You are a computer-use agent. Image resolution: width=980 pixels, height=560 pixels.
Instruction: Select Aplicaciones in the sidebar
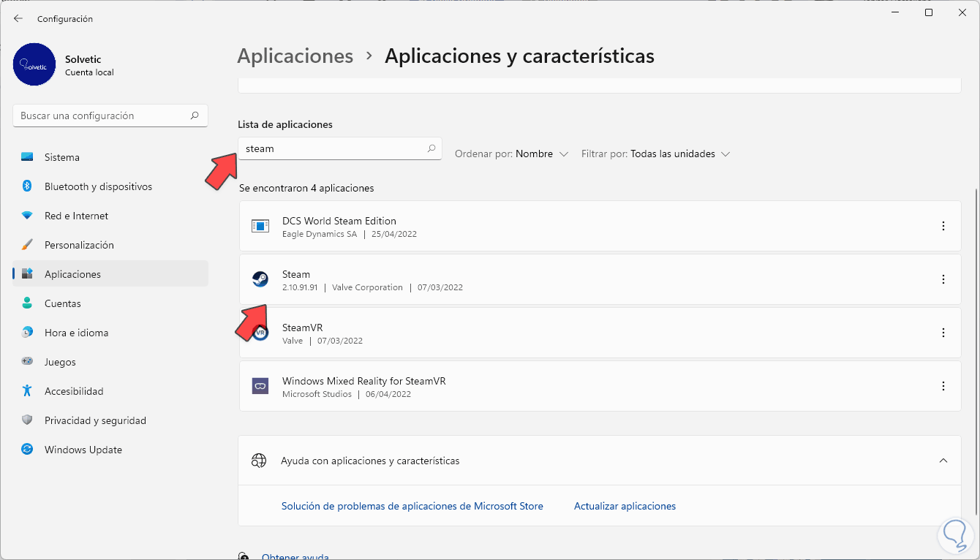[110, 274]
